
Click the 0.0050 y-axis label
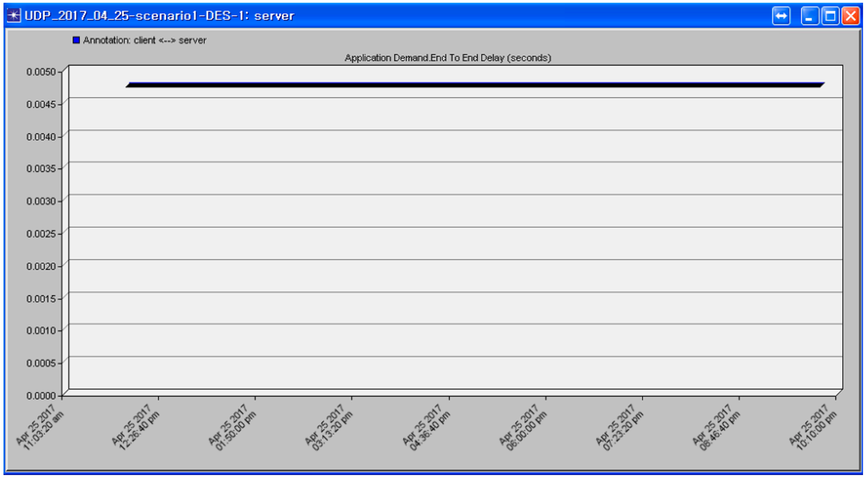[41, 72]
